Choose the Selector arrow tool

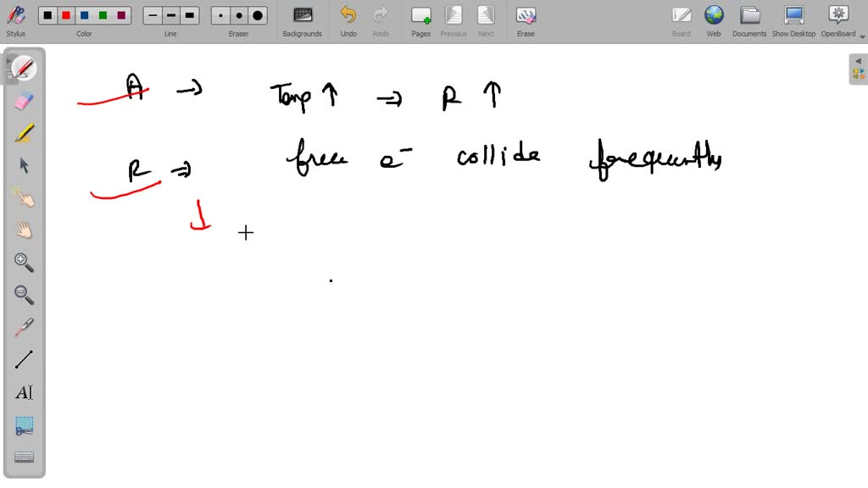[x=23, y=164]
